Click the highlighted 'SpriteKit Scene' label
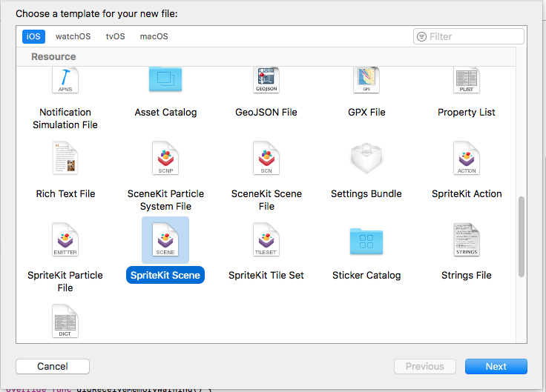546x392 pixels. click(165, 275)
